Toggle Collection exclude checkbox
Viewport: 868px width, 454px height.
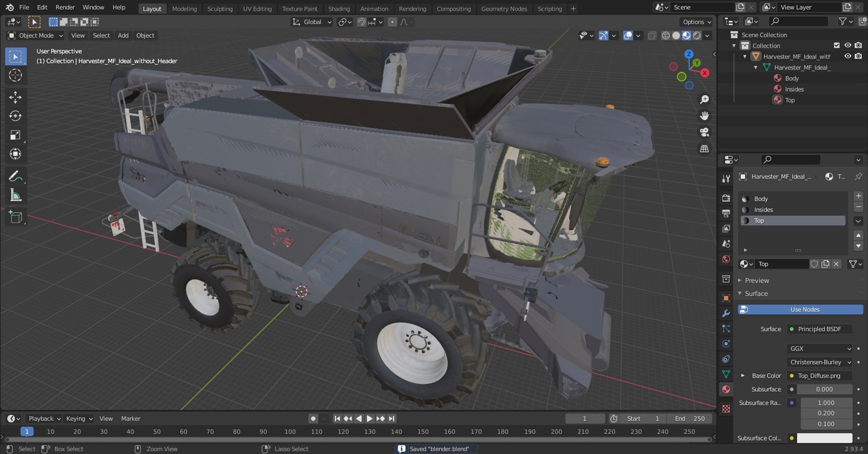[x=837, y=45]
